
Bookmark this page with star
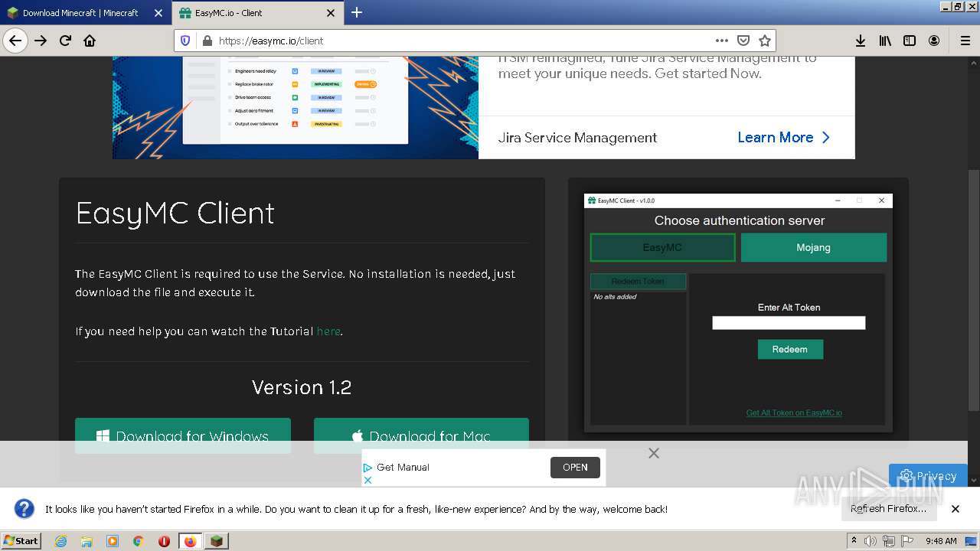[x=764, y=41]
